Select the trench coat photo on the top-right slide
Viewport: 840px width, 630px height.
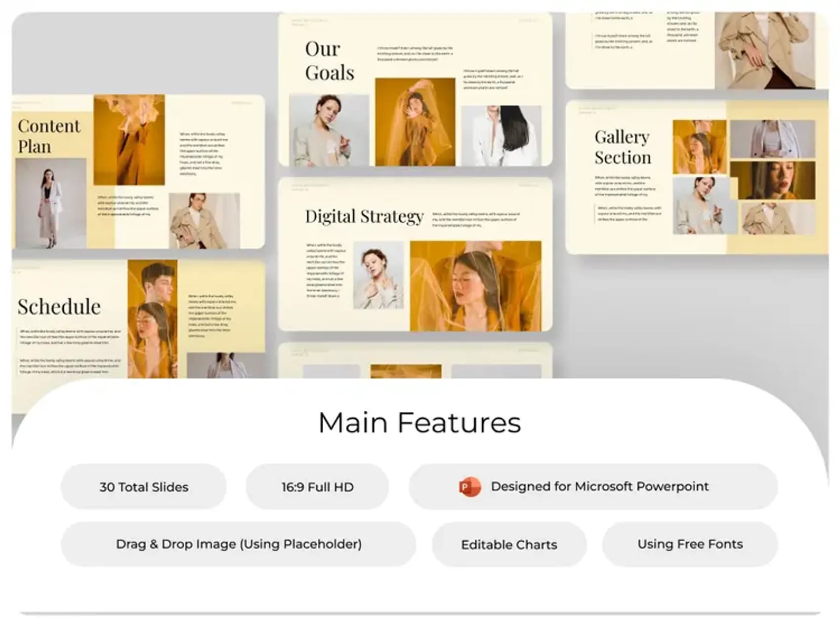click(x=764, y=51)
